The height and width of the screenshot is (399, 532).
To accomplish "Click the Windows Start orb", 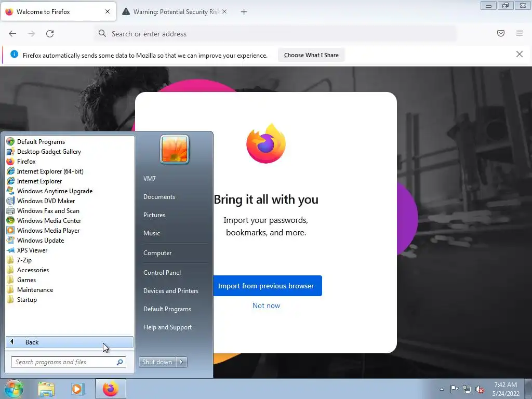I will (14, 389).
